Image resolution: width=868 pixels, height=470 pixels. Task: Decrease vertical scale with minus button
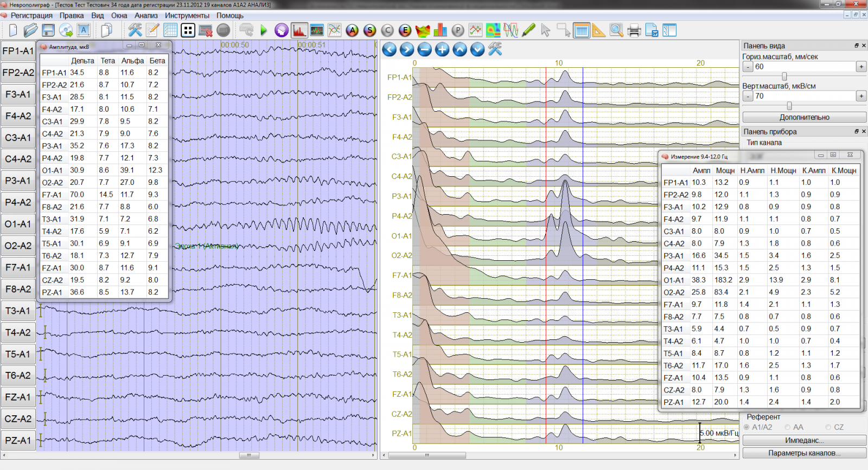[x=748, y=96]
